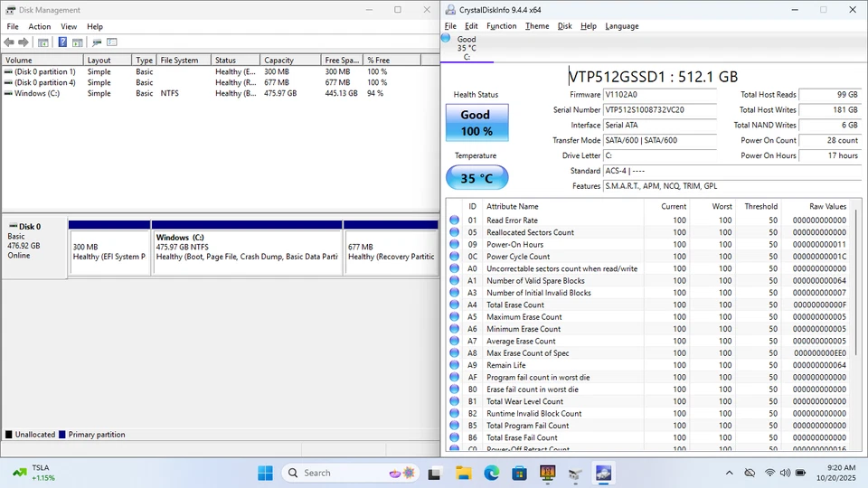Click the 35 °C temperature button
Image resolution: width=868 pixels, height=488 pixels.
pos(476,178)
